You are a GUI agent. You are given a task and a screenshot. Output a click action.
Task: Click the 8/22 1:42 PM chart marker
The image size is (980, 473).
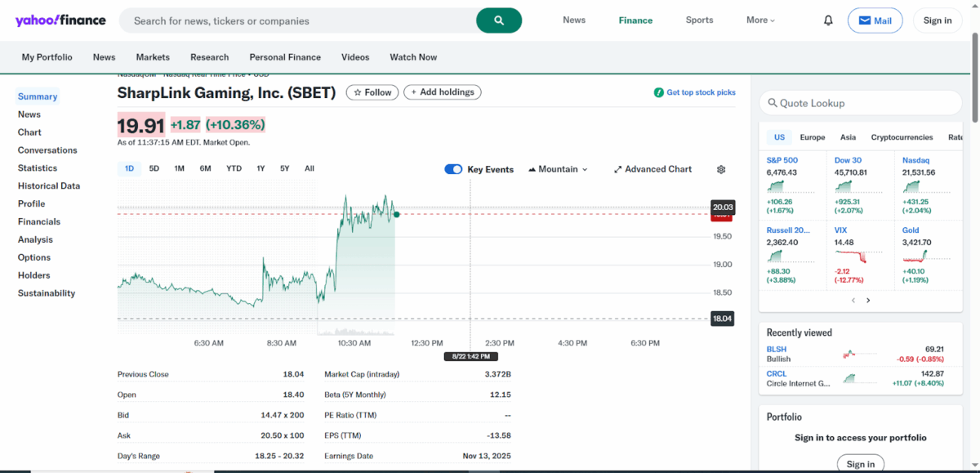[x=470, y=356]
